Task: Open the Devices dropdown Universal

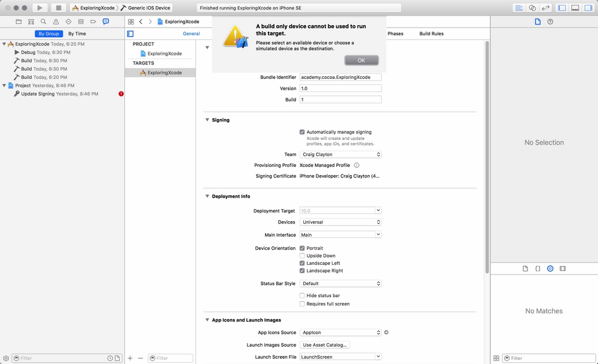Action: pyautogui.click(x=341, y=222)
